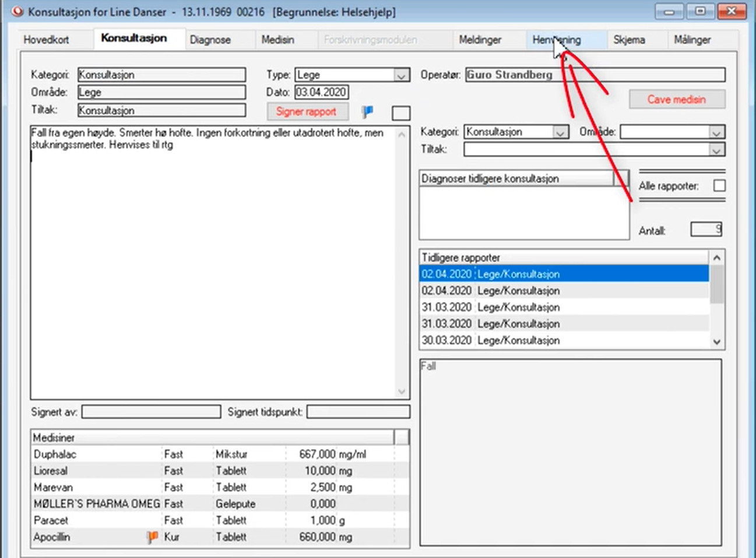
Task: Click the Signert tidspunkt field
Action: click(358, 412)
